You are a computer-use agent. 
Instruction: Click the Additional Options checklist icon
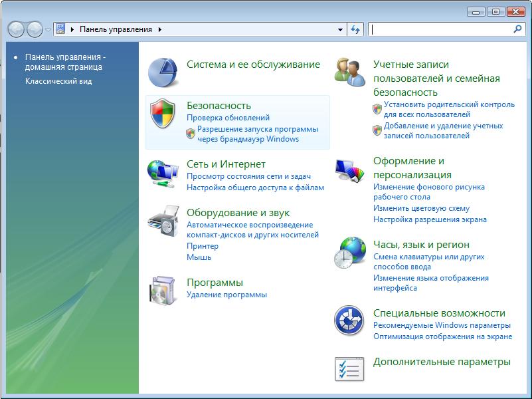349,369
